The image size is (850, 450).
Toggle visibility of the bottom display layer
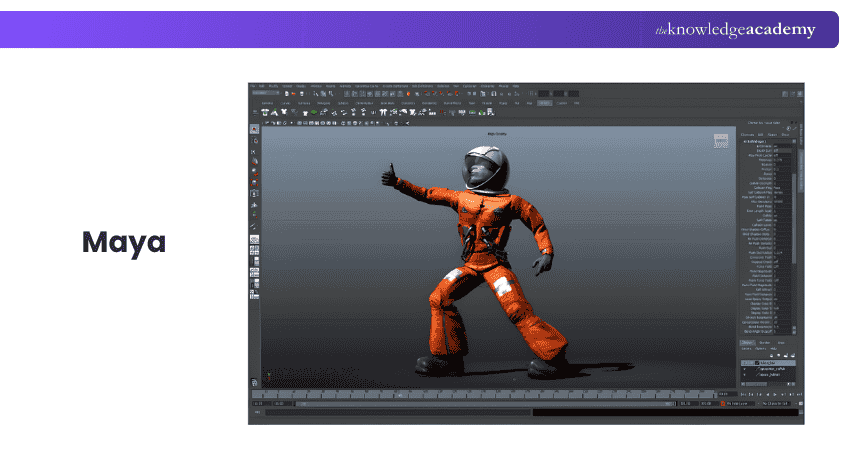click(745, 375)
